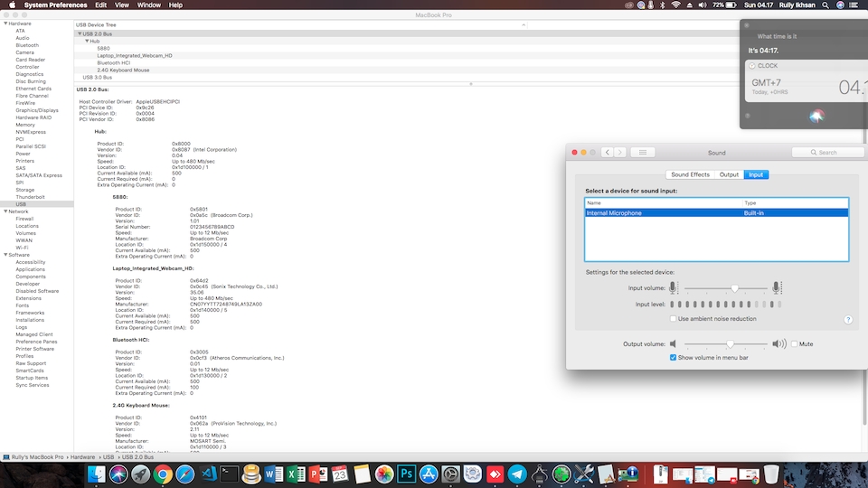Collapse the USB 2.0 Bus tree node
The image size is (868, 488).
80,33
